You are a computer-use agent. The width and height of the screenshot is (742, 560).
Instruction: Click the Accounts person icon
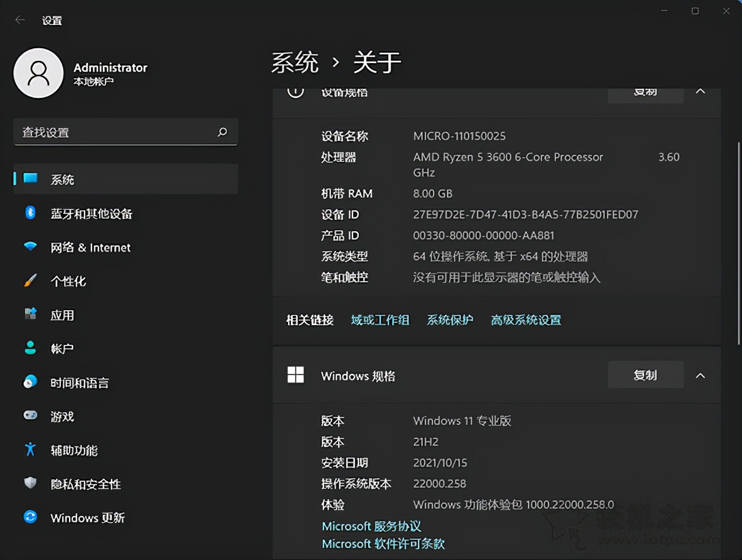click(x=30, y=348)
